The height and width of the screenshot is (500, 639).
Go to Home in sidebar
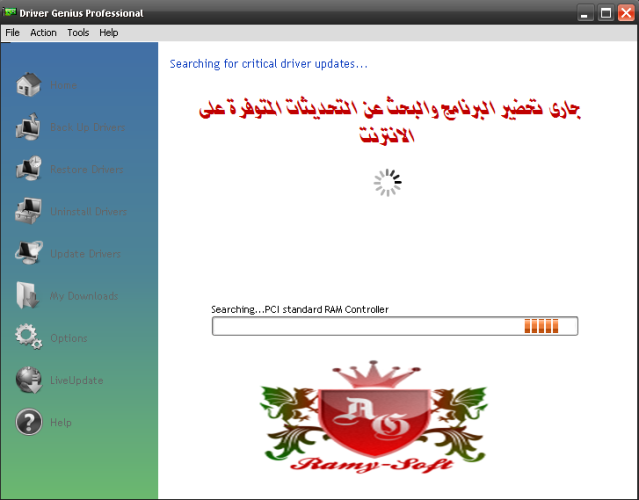click(x=63, y=85)
